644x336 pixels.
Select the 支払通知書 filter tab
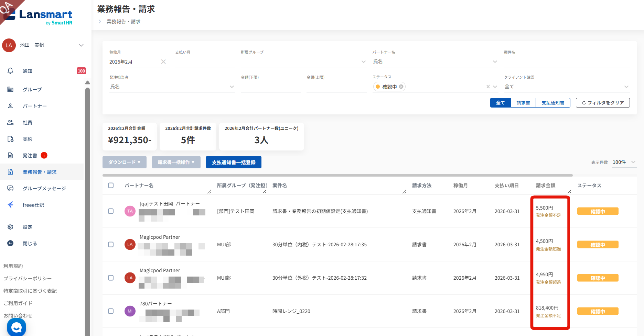point(552,103)
